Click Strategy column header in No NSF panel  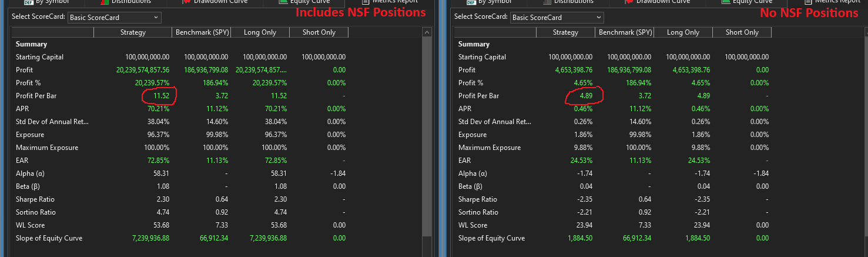pos(565,32)
